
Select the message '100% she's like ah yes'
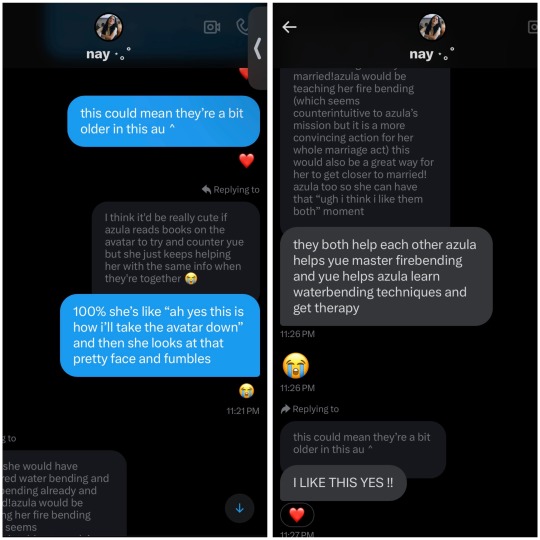[x=160, y=335]
